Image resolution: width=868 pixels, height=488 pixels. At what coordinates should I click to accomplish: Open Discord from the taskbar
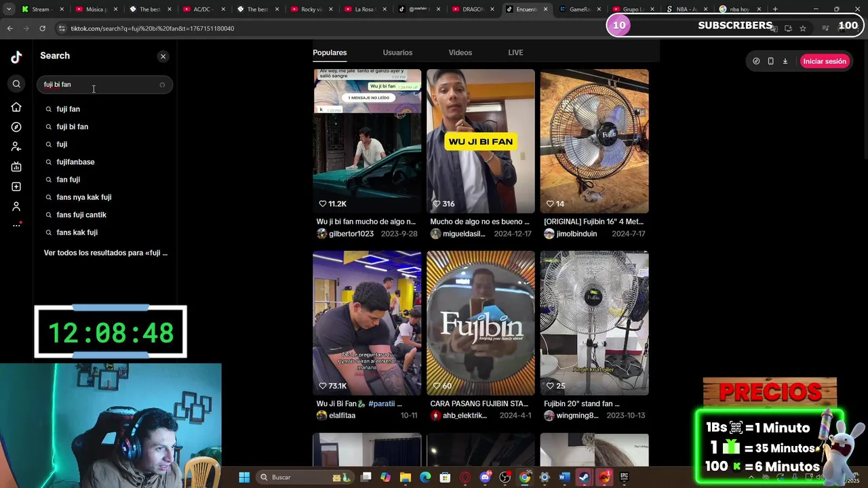(486, 477)
